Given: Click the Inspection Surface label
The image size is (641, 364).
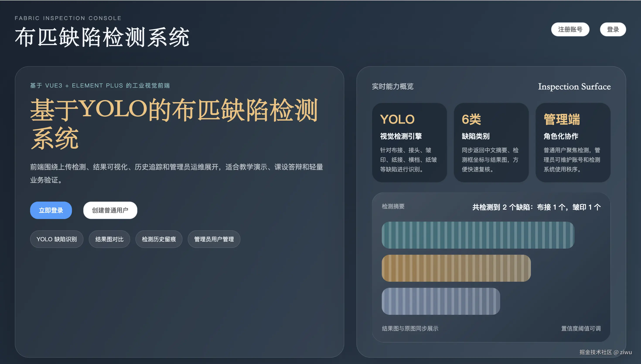Looking at the screenshot, I should pos(574,86).
